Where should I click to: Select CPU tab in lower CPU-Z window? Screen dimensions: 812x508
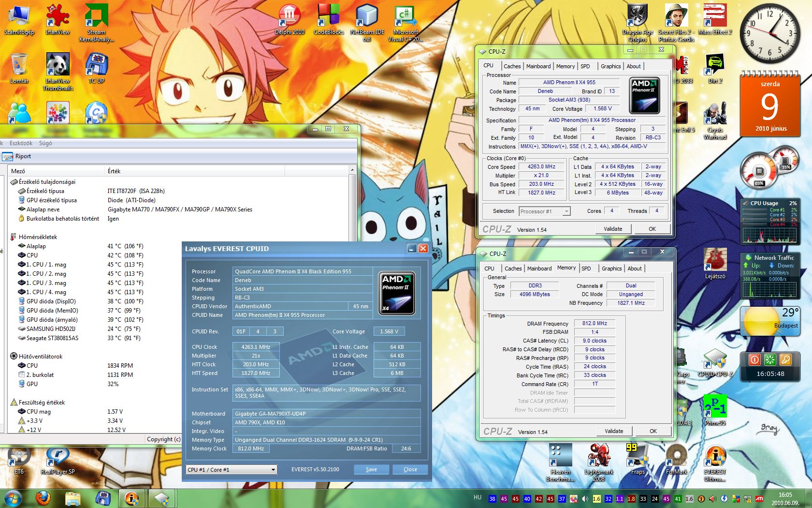coord(490,269)
